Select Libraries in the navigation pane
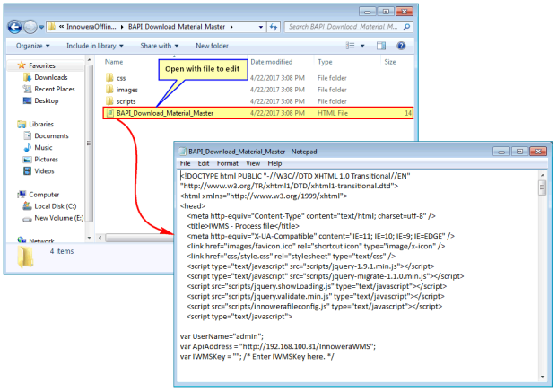 coord(36,124)
